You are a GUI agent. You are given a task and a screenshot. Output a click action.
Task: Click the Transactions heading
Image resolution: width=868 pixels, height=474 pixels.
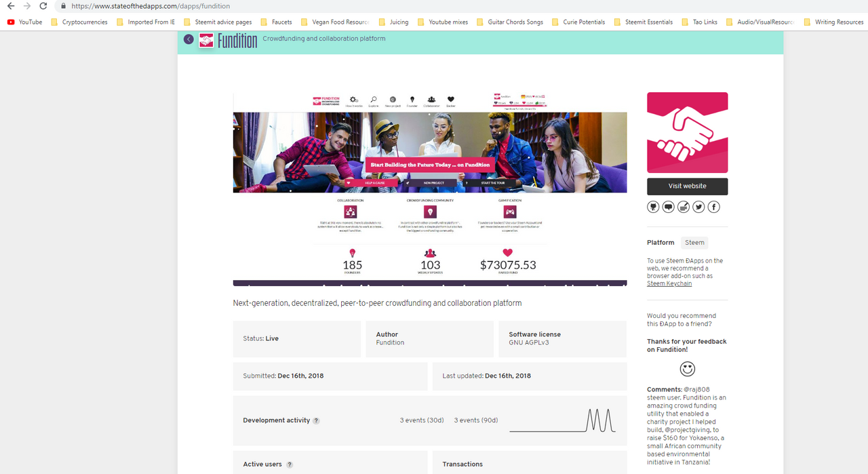pyautogui.click(x=462, y=465)
